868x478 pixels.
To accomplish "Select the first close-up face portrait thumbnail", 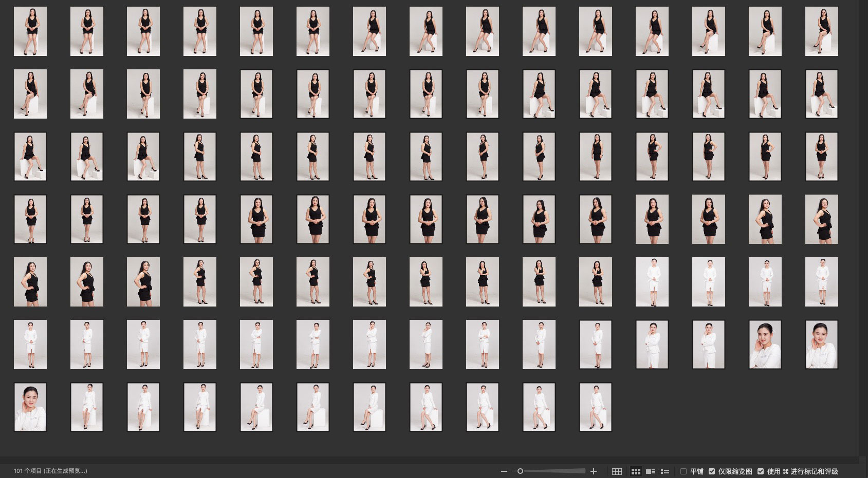I will [x=765, y=345].
